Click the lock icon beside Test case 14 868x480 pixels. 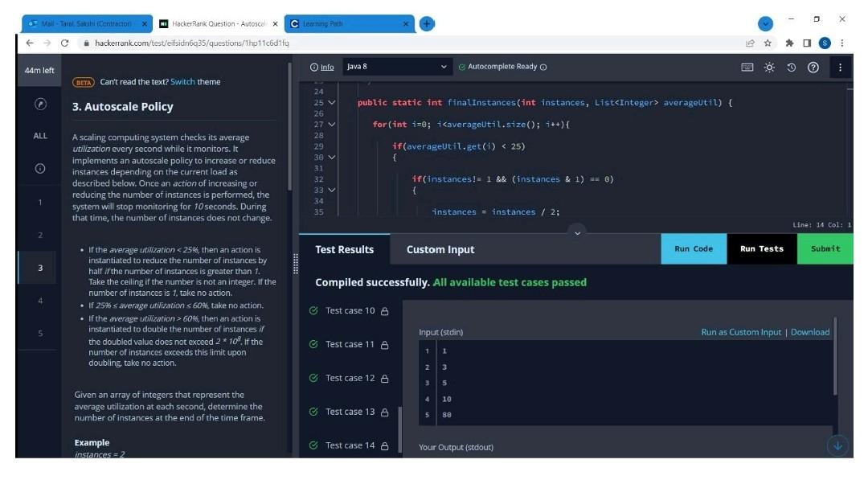(x=385, y=445)
